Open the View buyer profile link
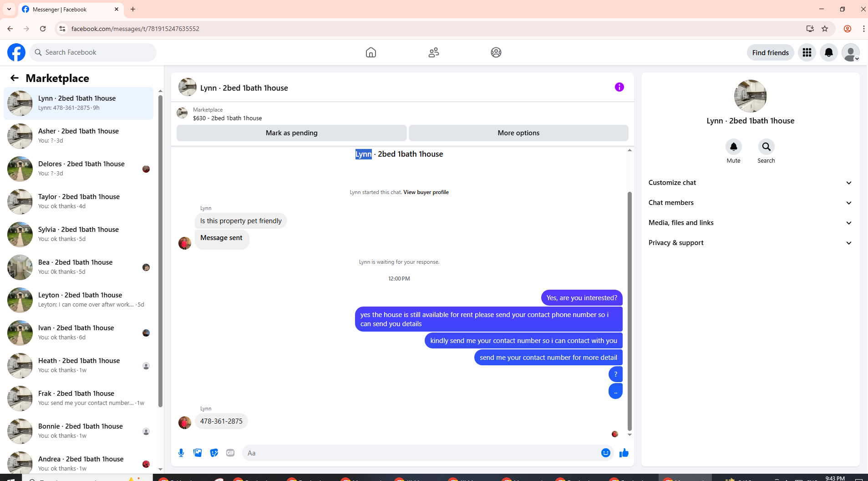 [426, 192]
